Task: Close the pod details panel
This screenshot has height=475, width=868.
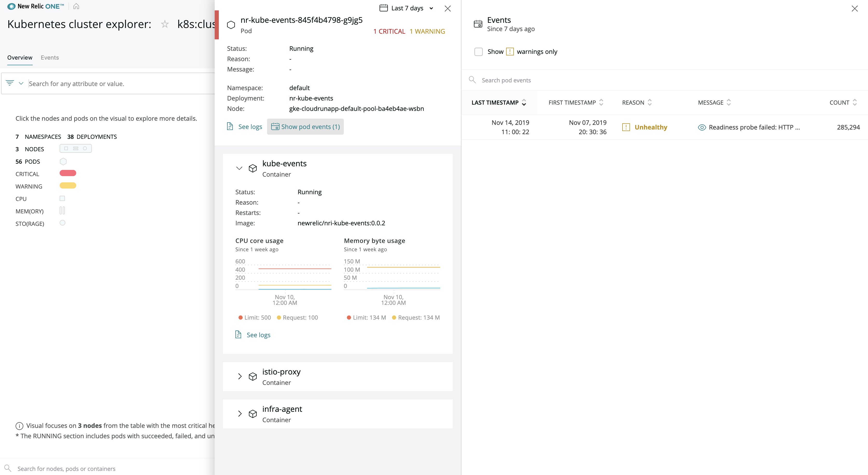Action: 447,8
